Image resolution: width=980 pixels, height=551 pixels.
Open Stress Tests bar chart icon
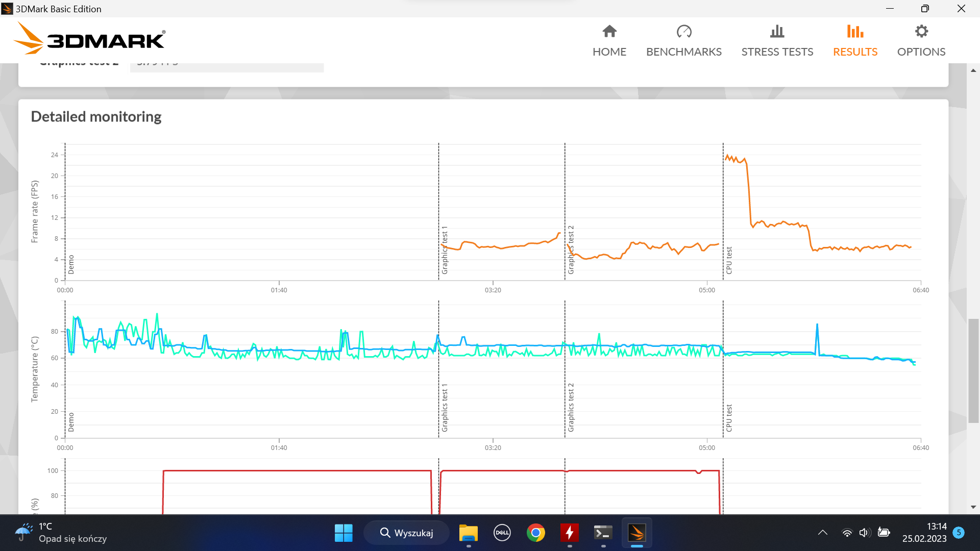pos(777,32)
